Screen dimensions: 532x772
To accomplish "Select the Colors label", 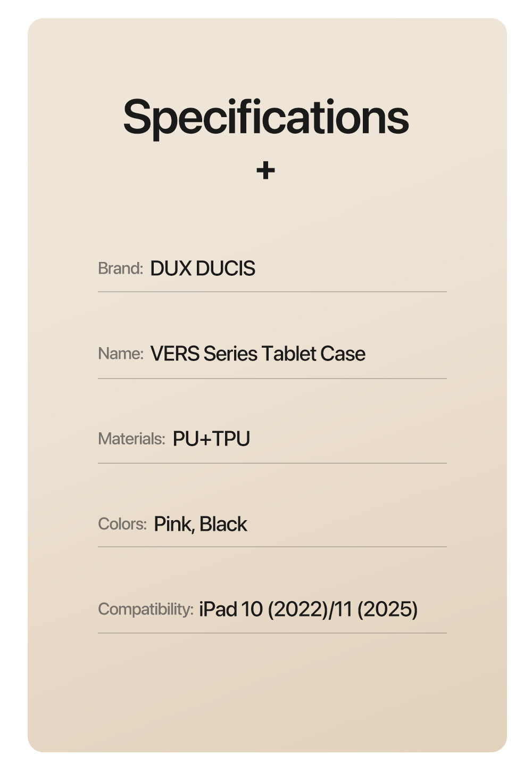I will pyautogui.click(x=122, y=524).
